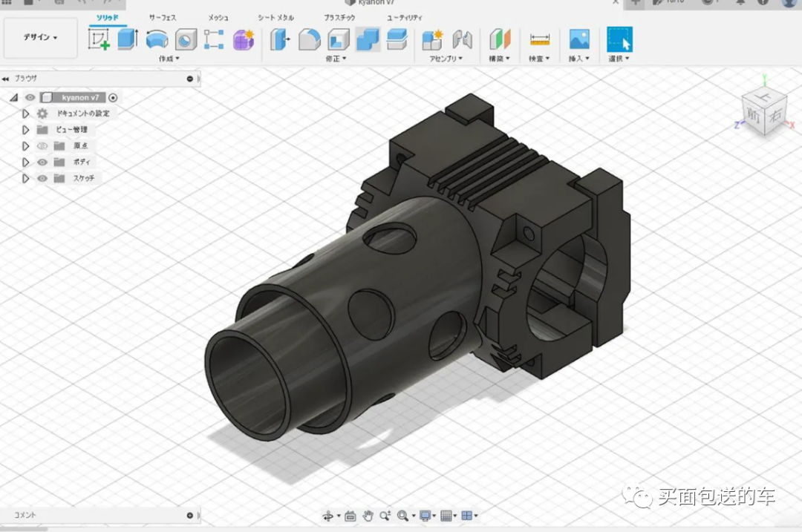Select the Offset Face tool
This screenshot has height=532, width=802.
[397, 39]
